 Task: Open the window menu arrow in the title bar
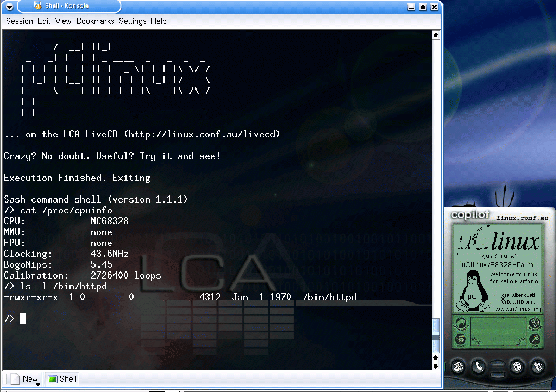[9, 7]
